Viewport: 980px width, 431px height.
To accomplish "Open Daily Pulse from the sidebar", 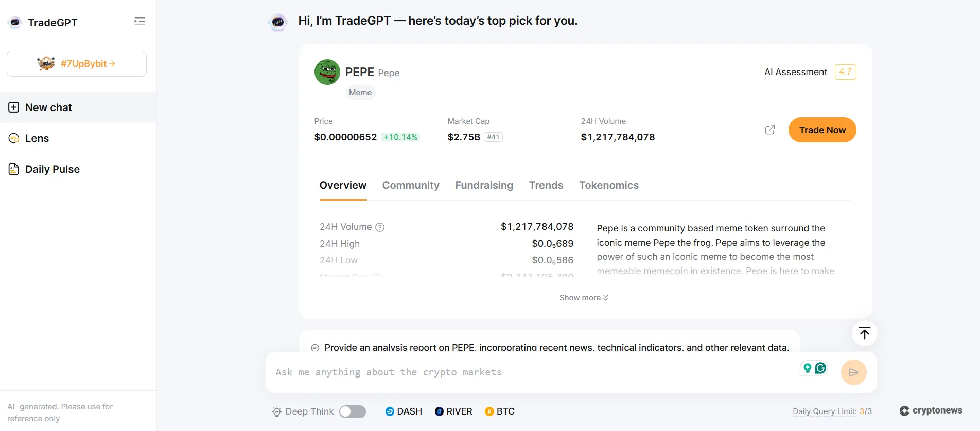I will tap(51, 169).
